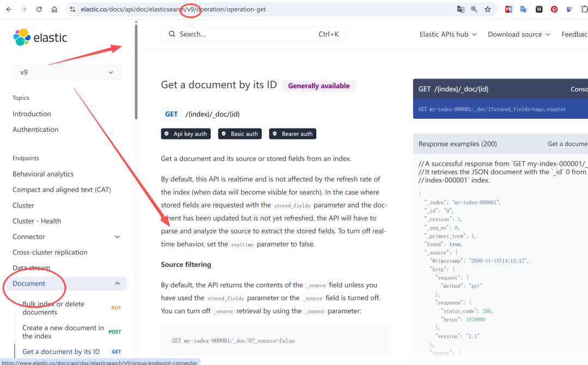Viewport: 588px width, 365px height.
Task: Open the red-blue FE extension
Action: (x=509, y=9)
